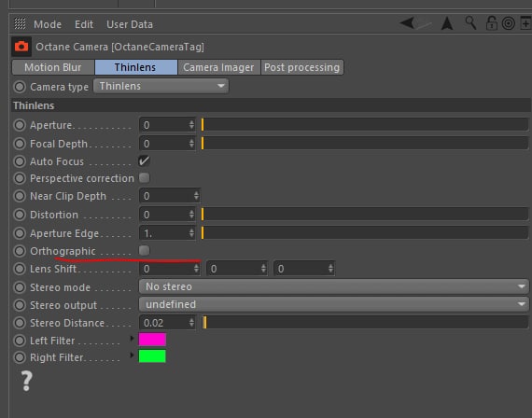Click the Thinlens section header

(x=271, y=105)
